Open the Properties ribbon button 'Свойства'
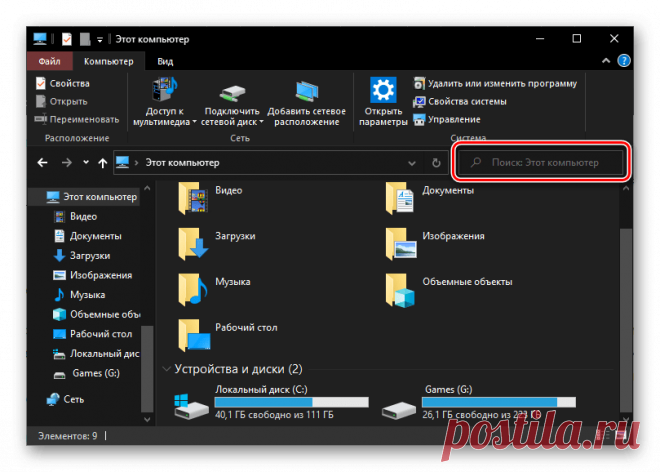 (63, 83)
